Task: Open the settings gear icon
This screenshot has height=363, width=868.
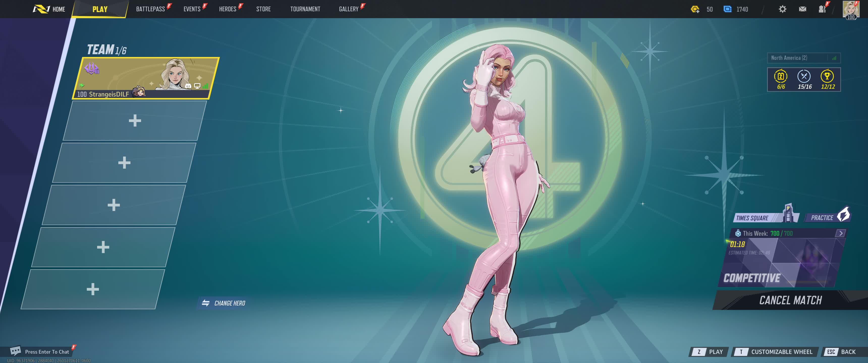Action: pyautogui.click(x=782, y=9)
